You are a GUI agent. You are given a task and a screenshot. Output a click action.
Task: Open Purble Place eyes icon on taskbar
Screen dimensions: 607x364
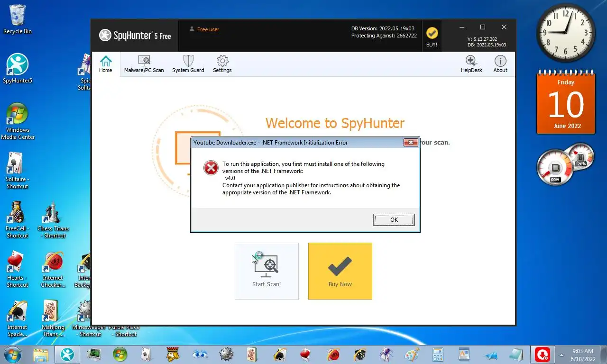[x=200, y=354]
